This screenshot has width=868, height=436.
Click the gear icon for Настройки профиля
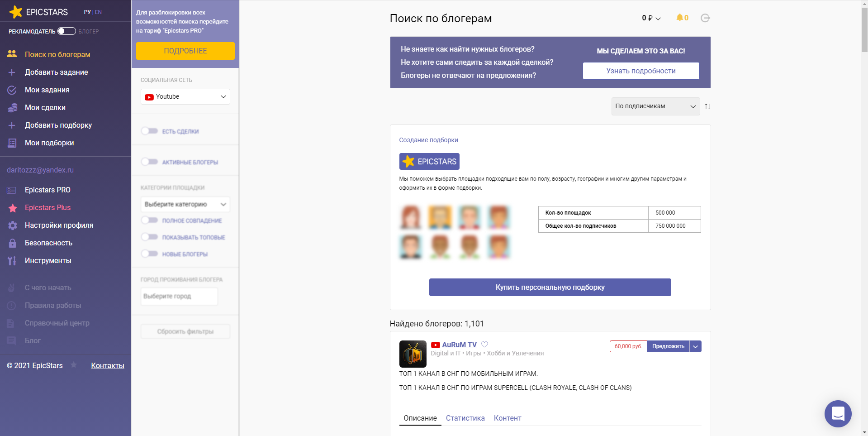(13, 225)
